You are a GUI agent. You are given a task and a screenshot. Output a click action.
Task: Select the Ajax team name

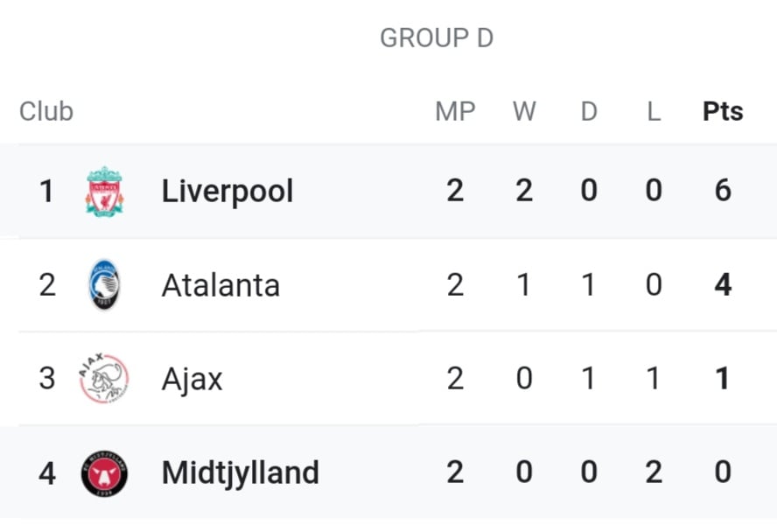(x=192, y=380)
